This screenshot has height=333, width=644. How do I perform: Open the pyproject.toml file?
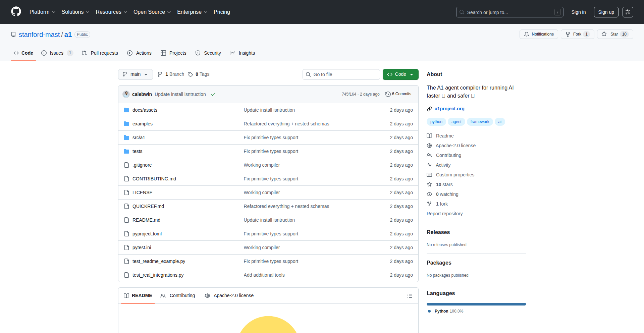pyautogui.click(x=147, y=234)
